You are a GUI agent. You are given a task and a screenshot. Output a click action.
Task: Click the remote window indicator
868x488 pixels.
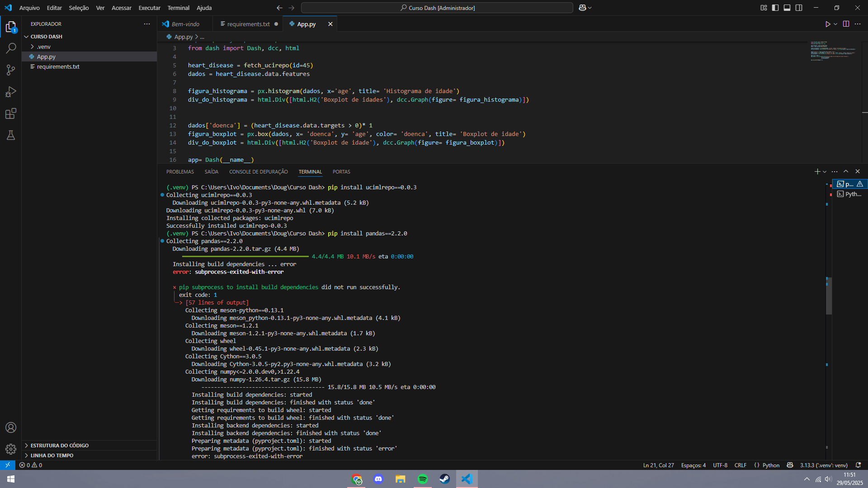point(8,465)
